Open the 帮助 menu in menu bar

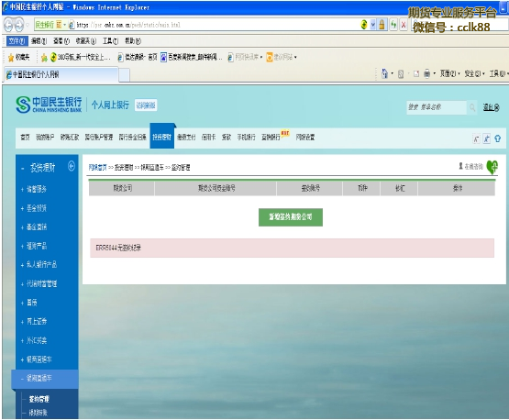tap(133, 41)
